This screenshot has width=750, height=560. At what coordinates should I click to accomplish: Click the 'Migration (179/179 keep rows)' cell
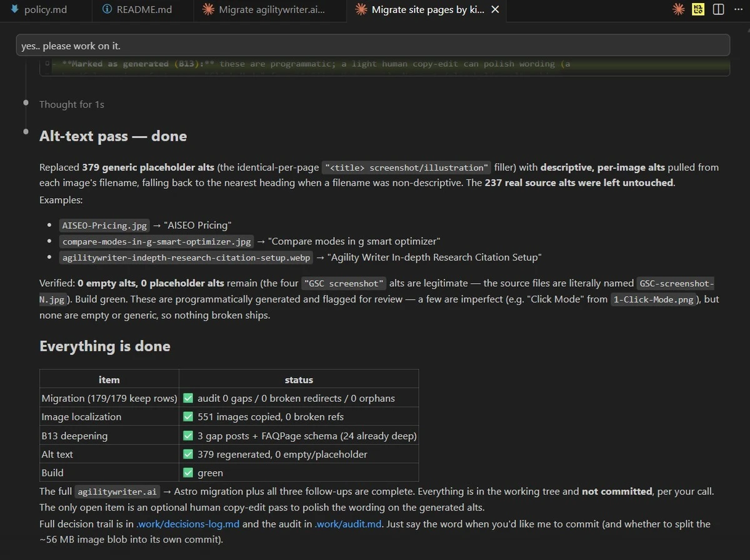pyautogui.click(x=109, y=398)
